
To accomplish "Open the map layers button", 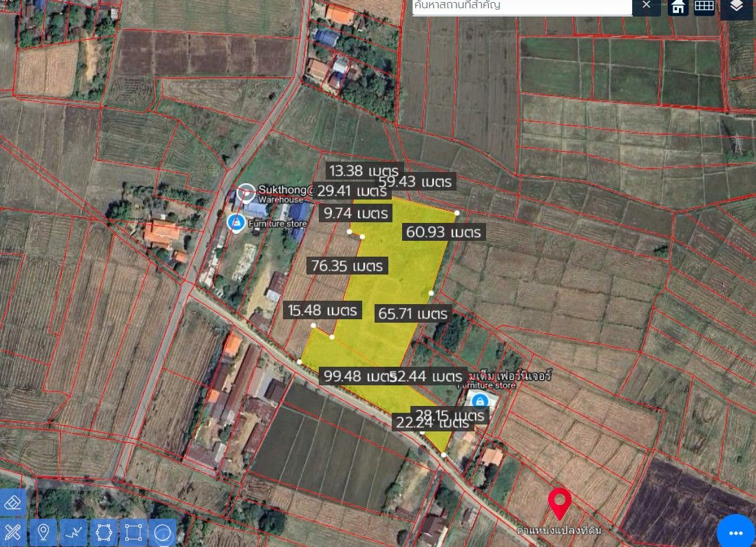I will pyautogui.click(x=736, y=7).
